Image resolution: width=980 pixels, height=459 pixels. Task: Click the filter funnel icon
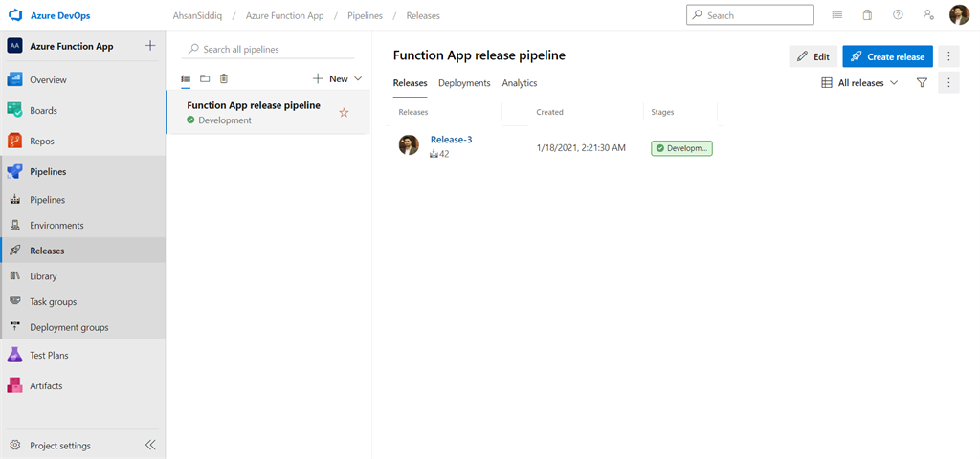(x=922, y=82)
